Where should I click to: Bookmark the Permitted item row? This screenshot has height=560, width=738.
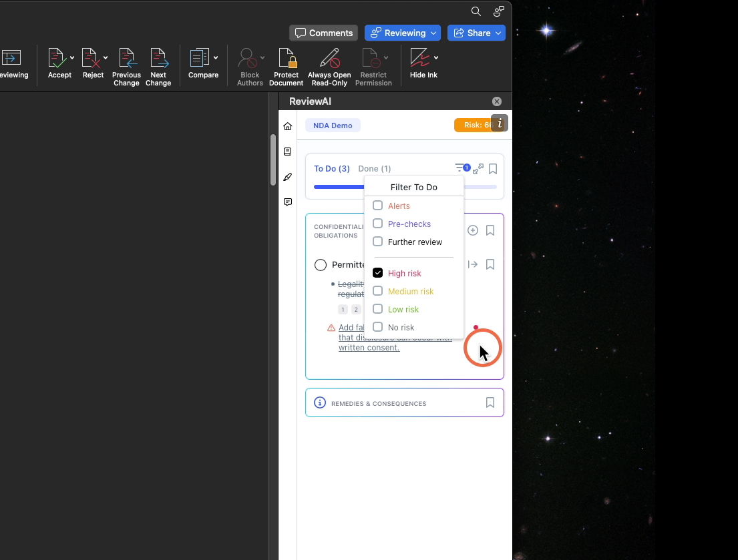pos(490,265)
